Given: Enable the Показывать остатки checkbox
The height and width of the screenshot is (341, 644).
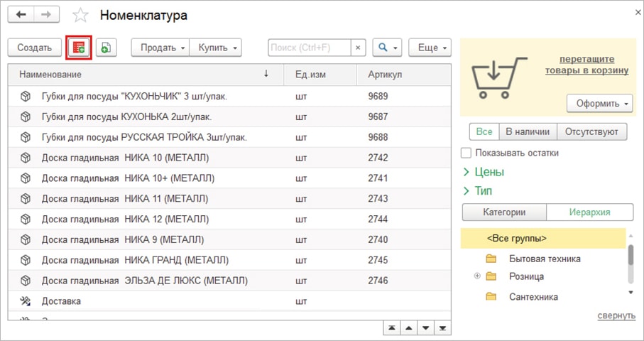Looking at the screenshot, I should point(466,153).
